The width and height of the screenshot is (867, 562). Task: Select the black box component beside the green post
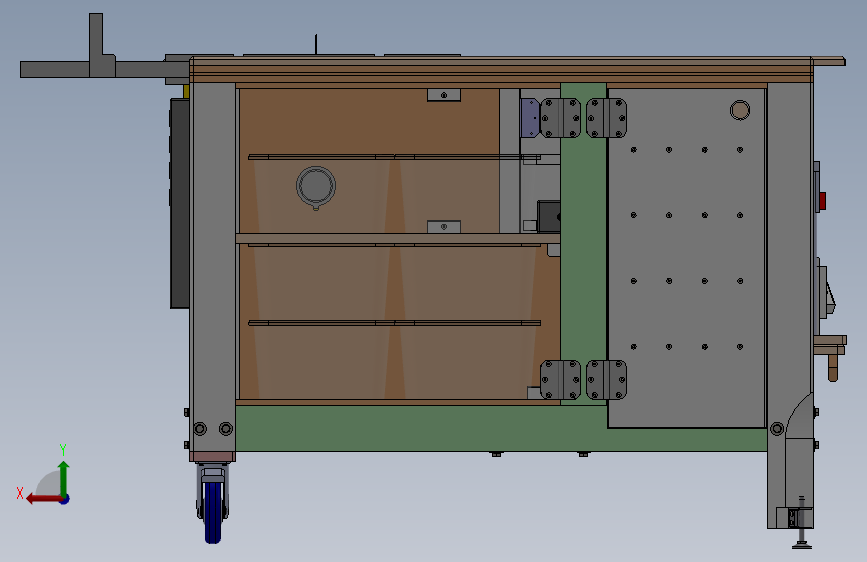[549, 216]
